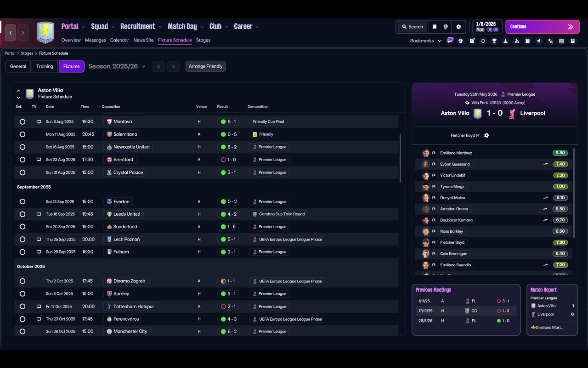
Task: Expand the Recruitment menu dropdown arrow
Action: tap(161, 27)
